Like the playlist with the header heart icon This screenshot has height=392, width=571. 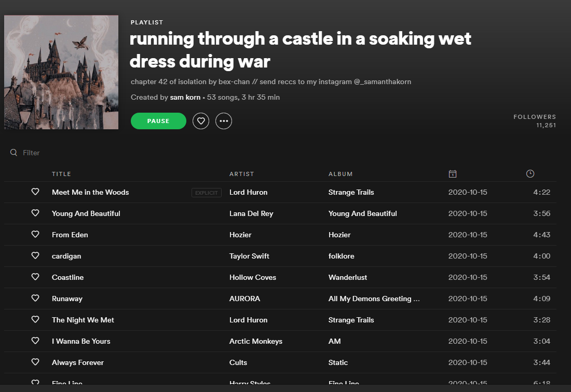201,121
